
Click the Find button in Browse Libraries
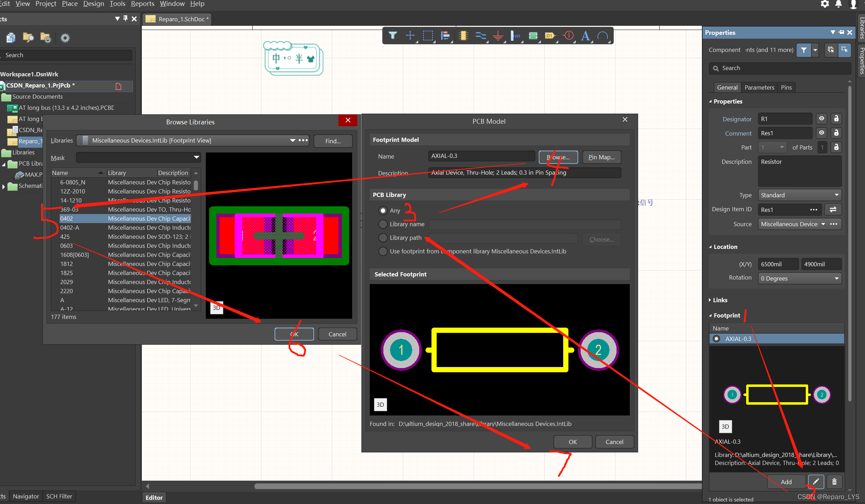coord(333,141)
